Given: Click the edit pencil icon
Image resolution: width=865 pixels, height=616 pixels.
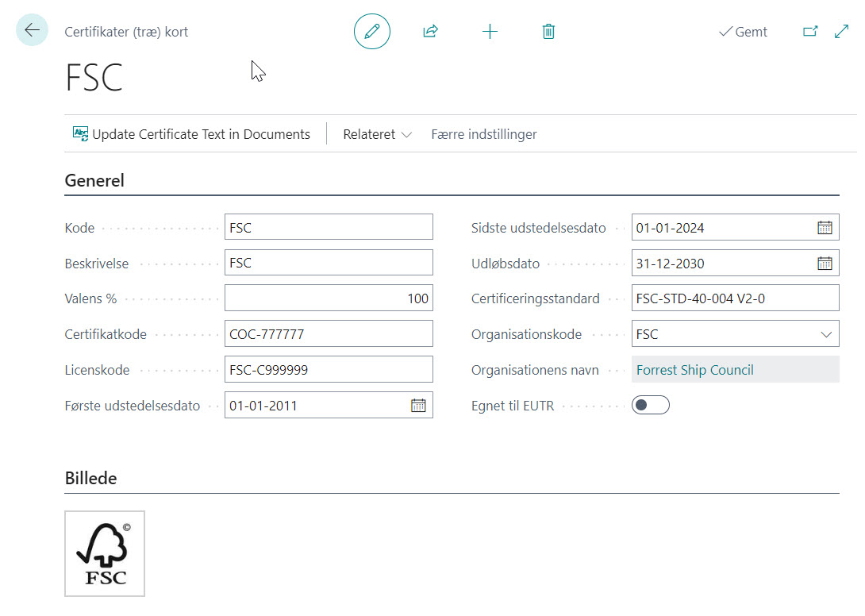Looking at the screenshot, I should (372, 32).
